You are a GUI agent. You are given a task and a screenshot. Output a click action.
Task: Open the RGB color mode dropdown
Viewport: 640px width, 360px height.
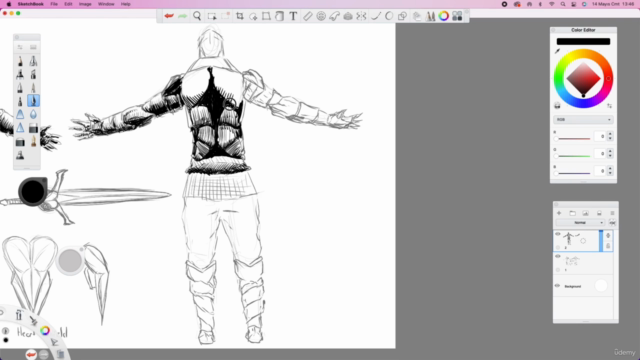pyautogui.click(x=583, y=120)
